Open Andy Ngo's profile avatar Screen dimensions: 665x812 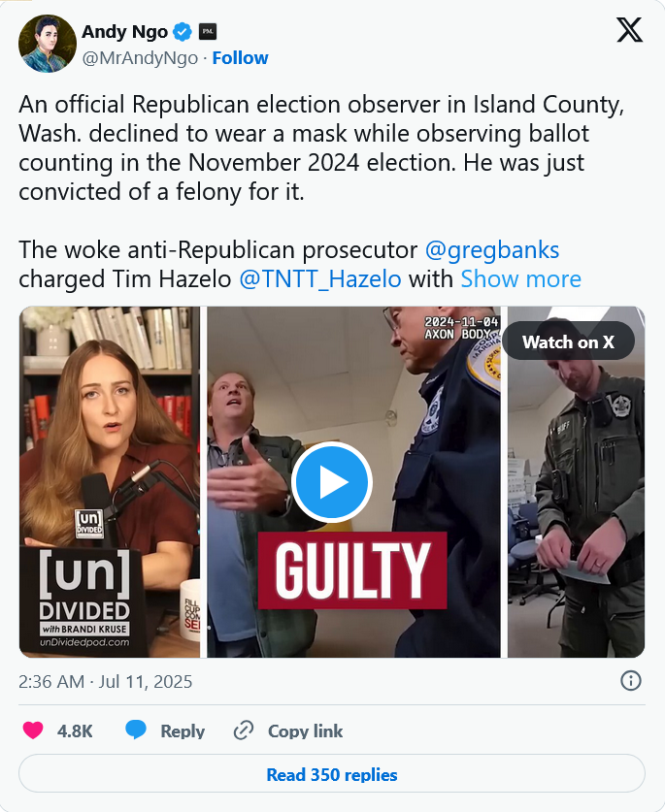tap(48, 44)
